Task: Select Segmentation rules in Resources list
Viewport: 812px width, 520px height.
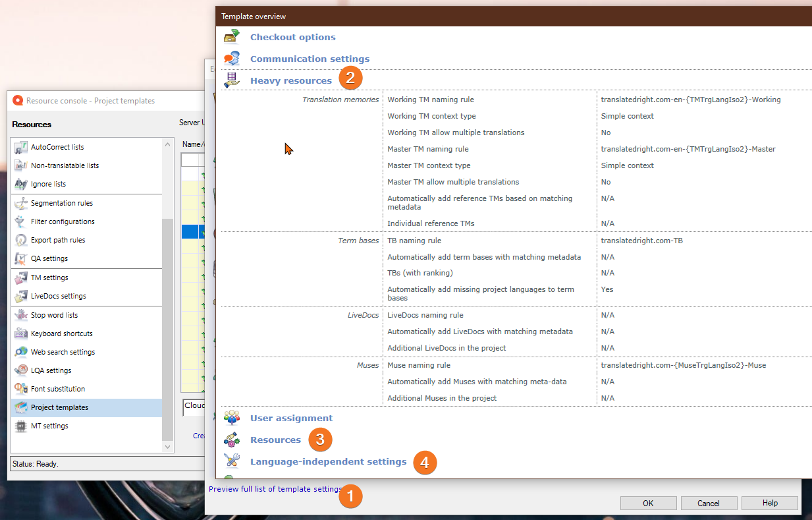Action: [86, 203]
